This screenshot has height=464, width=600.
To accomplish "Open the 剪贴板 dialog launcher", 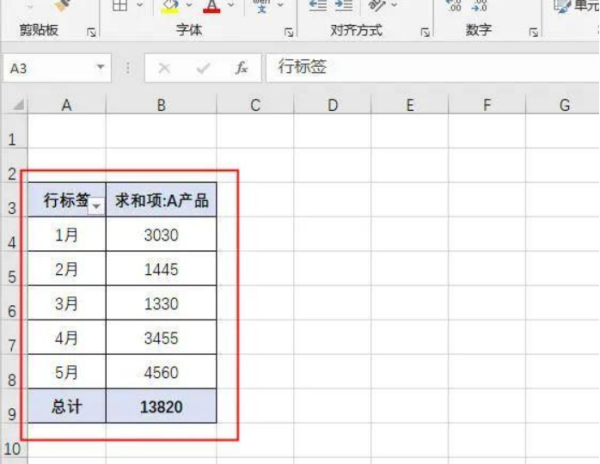I will click(x=91, y=33).
